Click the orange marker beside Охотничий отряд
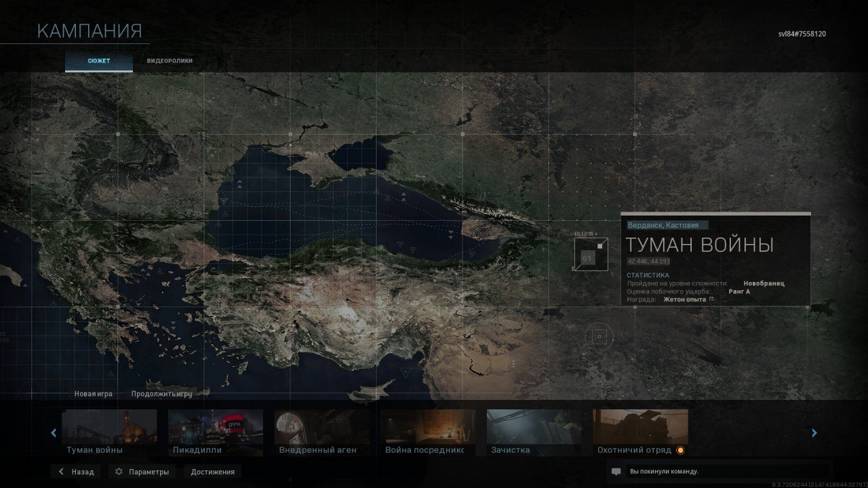This screenshot has height=488, width=868. (680, 450)
